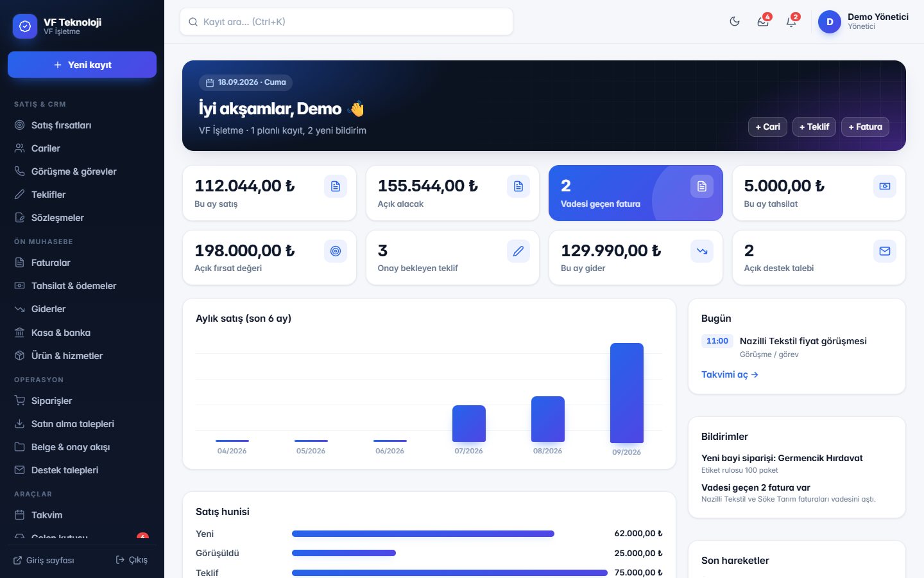
Task: Open Demo Yönetici user profile menu
Action: 864,21
